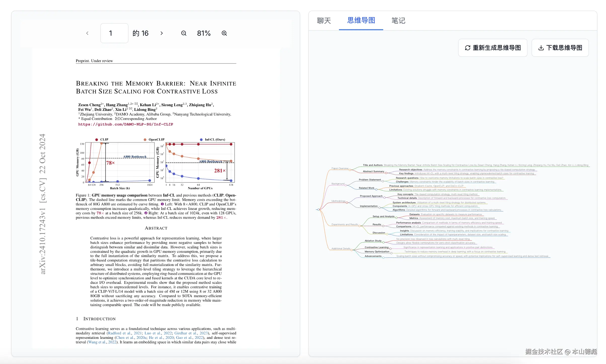Select the 思维导图 mind map tab
The image size is (606, 364).
coord(361,21)
